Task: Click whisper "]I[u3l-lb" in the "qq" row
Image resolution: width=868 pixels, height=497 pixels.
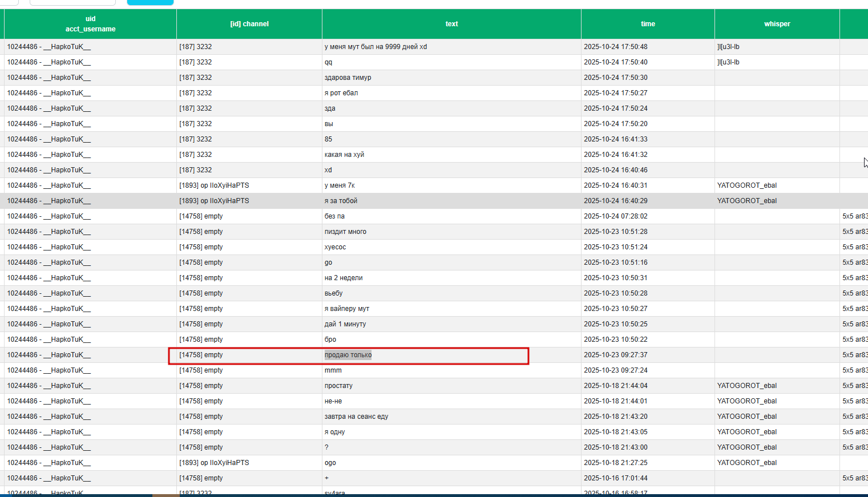Action: 728,62
